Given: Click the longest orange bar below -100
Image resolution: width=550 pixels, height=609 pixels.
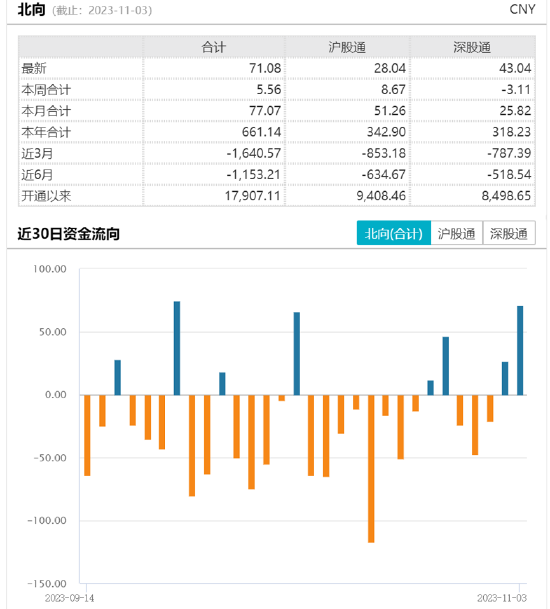Looking at the screenshot, I should 371,469.
